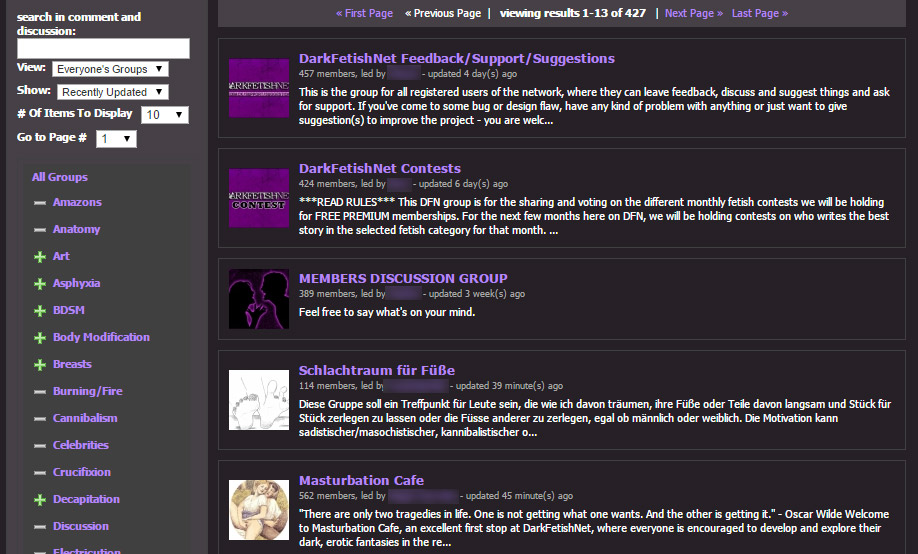Click the dash icon beside Anatomy

click(40, 230)
